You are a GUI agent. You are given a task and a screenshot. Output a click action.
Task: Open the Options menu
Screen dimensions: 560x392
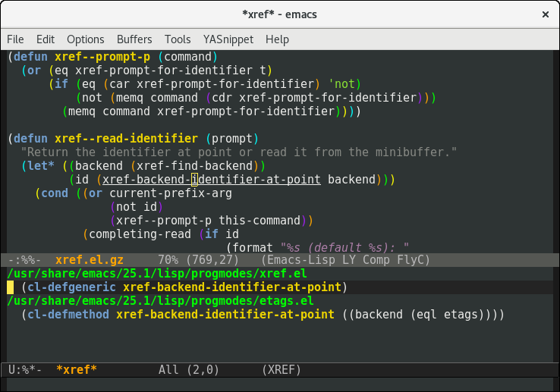[86, 39]
